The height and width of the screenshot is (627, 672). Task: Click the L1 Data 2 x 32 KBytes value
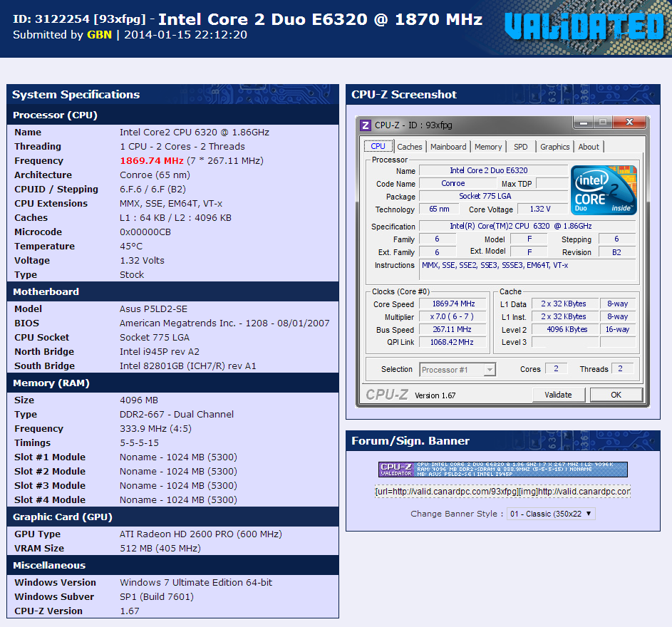click(565, 304)
